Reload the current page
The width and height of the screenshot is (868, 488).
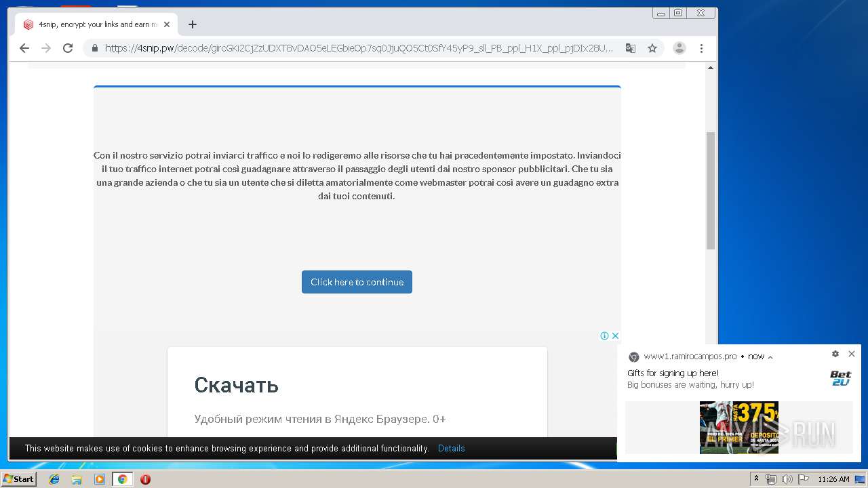tap(68, 48)
